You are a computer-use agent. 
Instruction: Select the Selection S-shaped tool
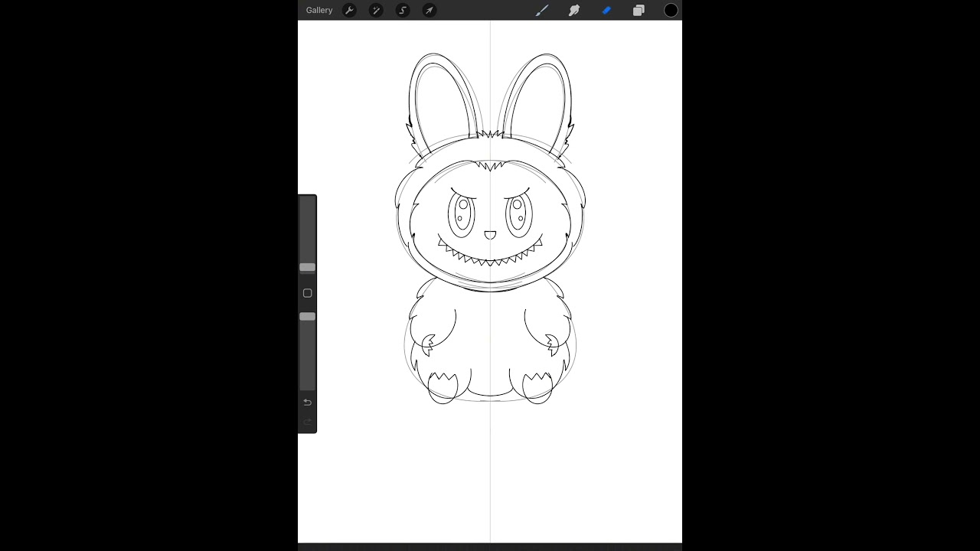tap(403, 10)
